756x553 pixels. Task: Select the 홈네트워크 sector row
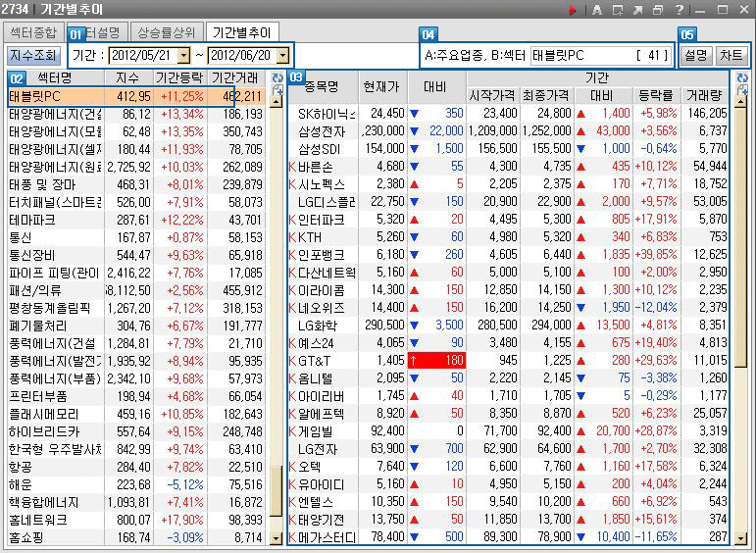click(136, 521)
